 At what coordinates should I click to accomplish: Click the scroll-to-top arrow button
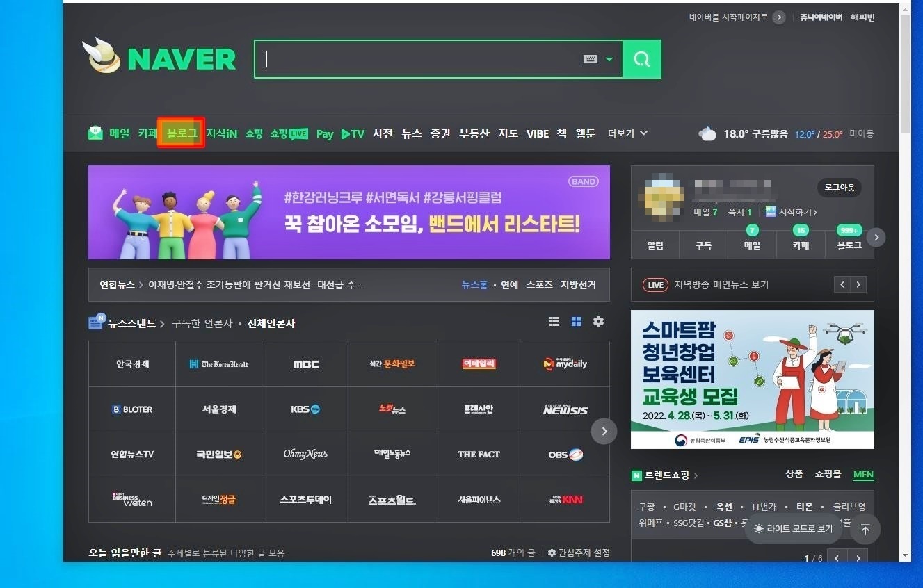pos(865,530)
